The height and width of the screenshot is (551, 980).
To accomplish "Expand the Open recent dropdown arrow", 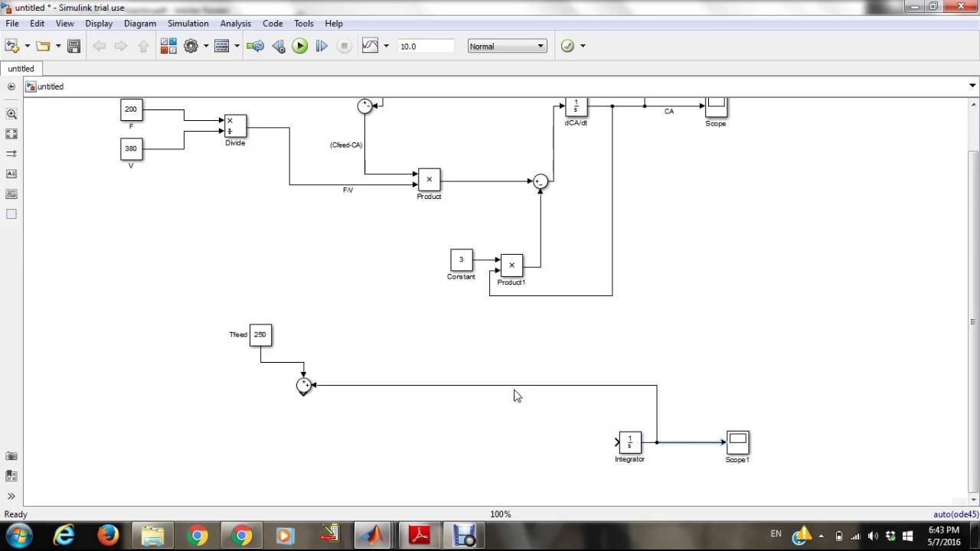I will tap(57, 46).
